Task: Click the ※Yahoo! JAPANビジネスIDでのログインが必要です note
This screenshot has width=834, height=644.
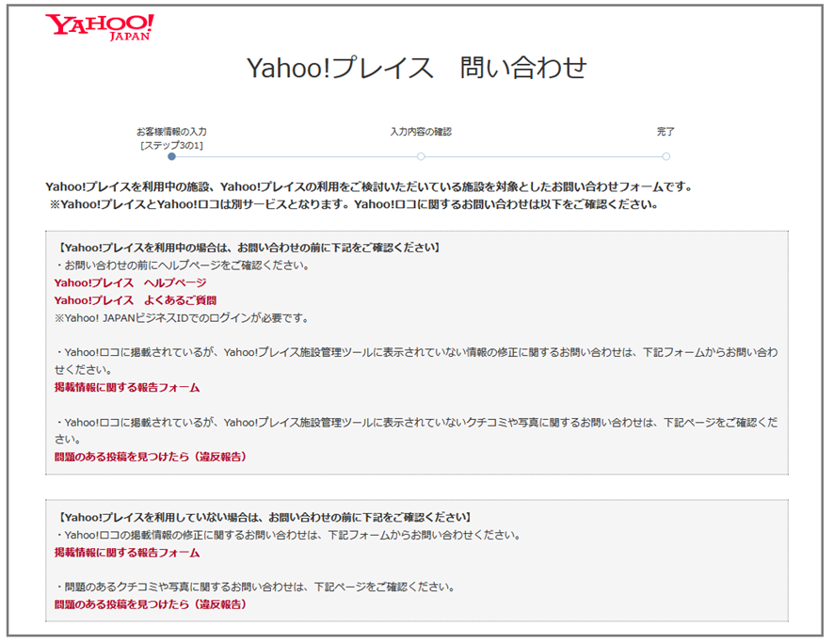Action: click(182, 318)
